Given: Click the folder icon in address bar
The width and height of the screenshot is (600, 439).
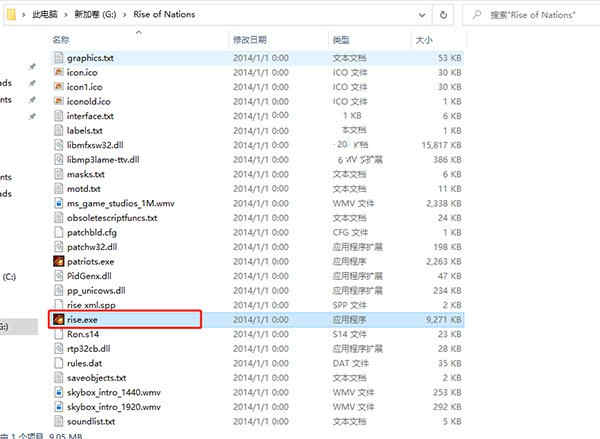Looking at the screenshot, I should pos(11,15).
